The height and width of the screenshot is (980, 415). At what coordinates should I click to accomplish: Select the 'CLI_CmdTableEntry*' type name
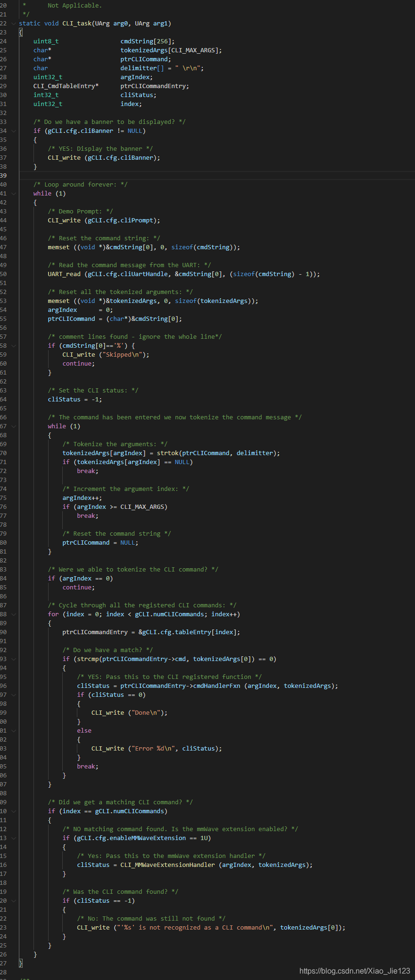(x=66, y=86)
